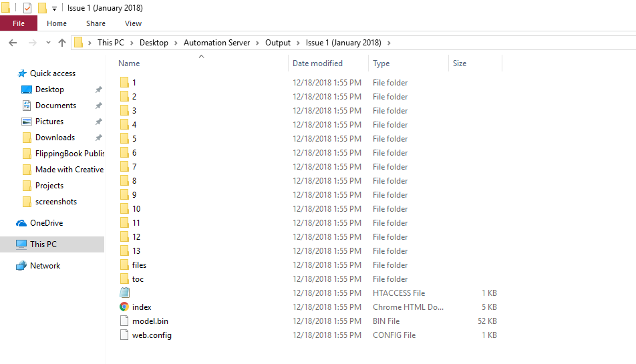Open Projects folder in sidebar
The width and height of the screenshot is (636, 364).
(49, 186)
